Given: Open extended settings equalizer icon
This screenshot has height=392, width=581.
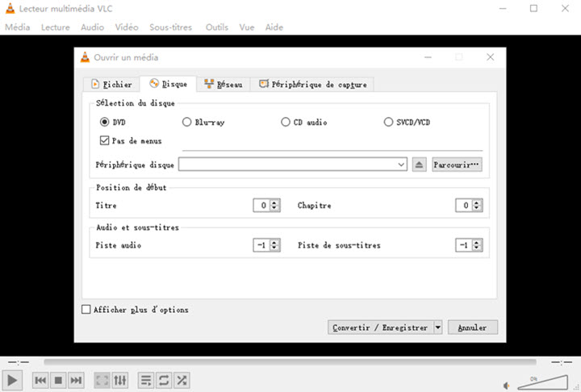Looking at the screenshot, I should 120,380.
